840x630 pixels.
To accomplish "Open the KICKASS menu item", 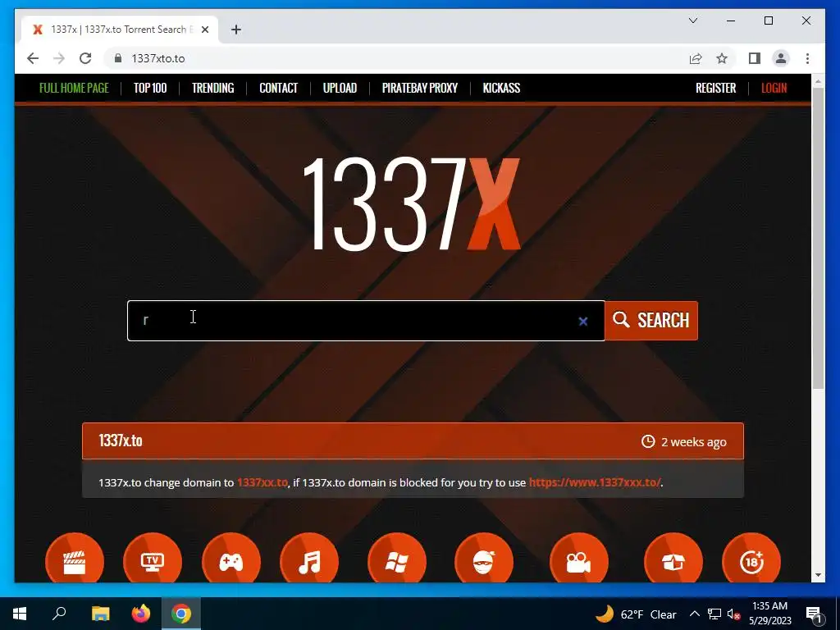I will (501, 88).
